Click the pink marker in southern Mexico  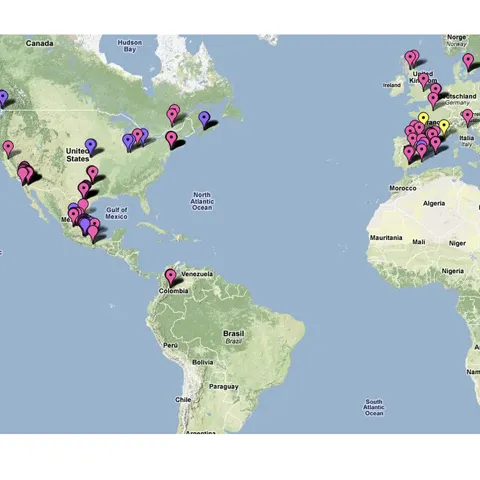click(93, 234)
